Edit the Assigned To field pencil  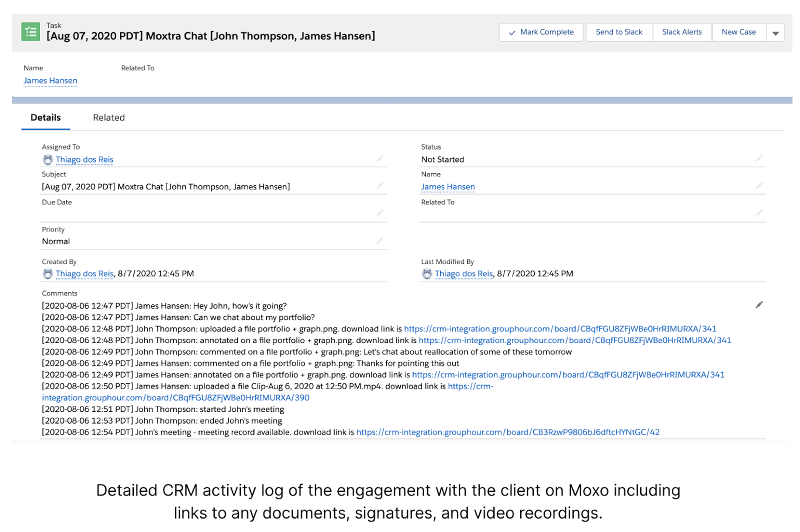tap(380, 158)
